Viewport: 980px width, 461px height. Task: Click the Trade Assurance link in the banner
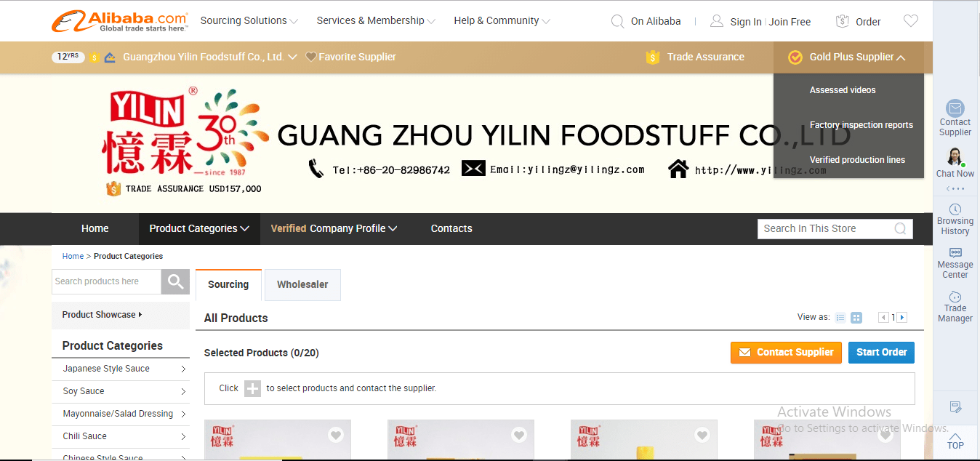click(x=706, y=57)
